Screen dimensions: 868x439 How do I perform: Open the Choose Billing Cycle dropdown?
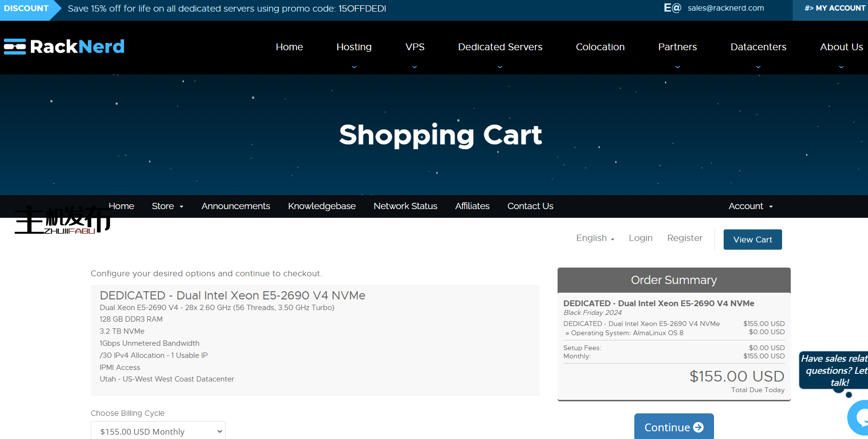tap(158, 431)
